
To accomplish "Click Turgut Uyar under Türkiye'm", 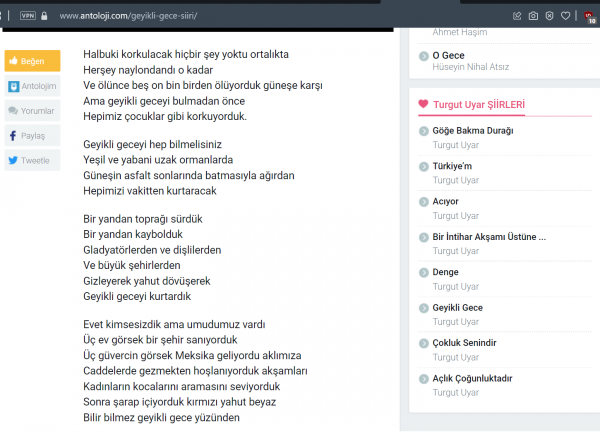I will 456,180.
